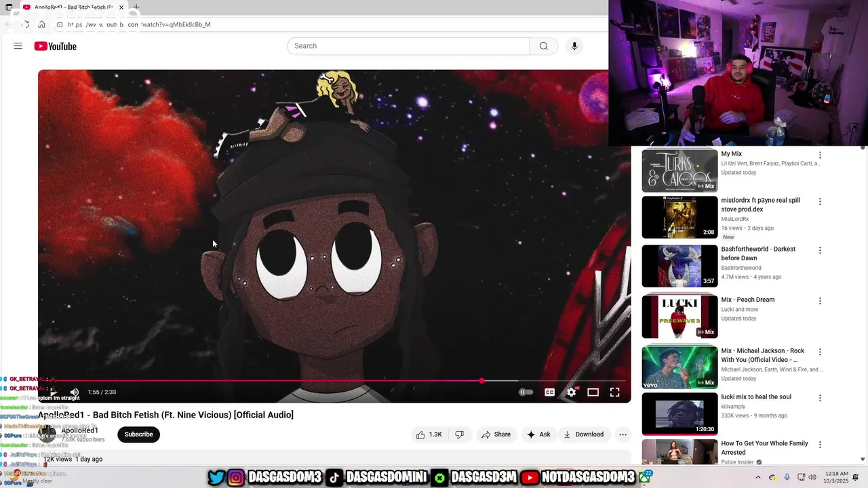Show hidden system tray icons chevron
868x488 pixels.
pyautogui.click(x=758, y=478)
